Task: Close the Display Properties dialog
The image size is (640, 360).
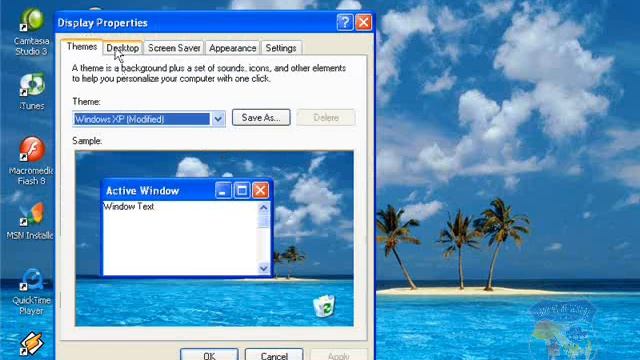Action: coord(363,22)
